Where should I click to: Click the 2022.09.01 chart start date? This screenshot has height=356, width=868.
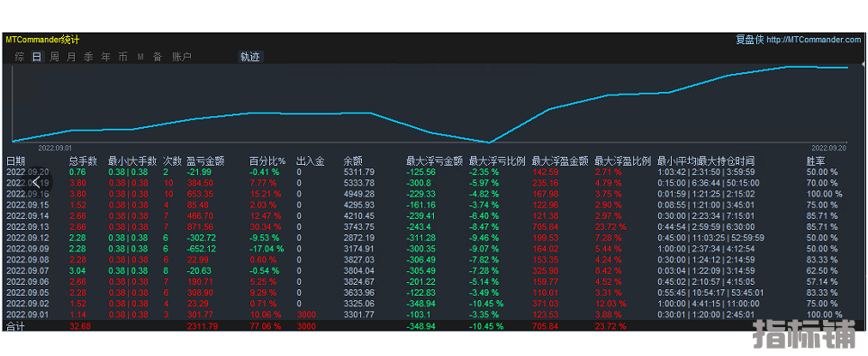pyautogui.click(x=55, y=148)
